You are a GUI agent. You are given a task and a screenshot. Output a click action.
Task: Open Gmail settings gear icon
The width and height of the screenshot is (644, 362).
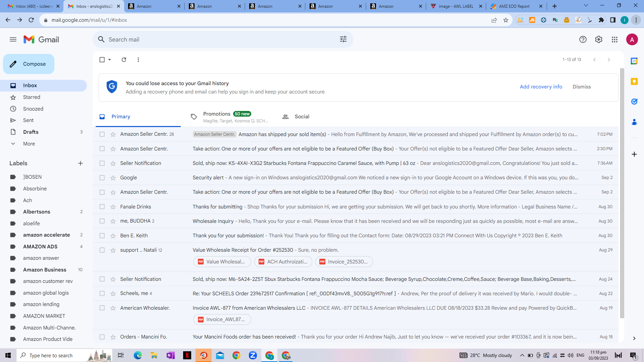(x=599, y=40)
